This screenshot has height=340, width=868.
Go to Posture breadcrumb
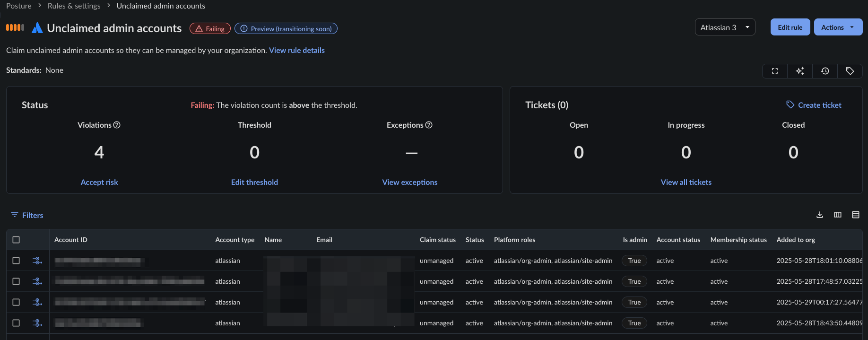(19, 6)
